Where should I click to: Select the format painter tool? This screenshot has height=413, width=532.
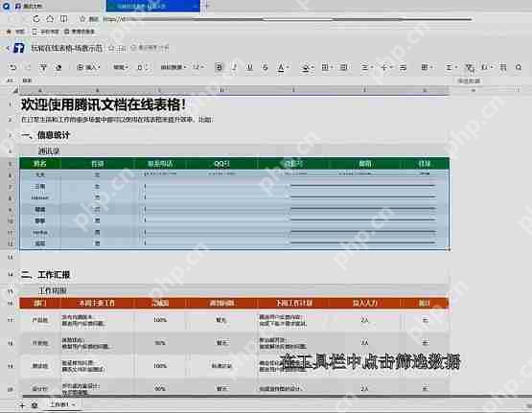click(x=43, y=67)
